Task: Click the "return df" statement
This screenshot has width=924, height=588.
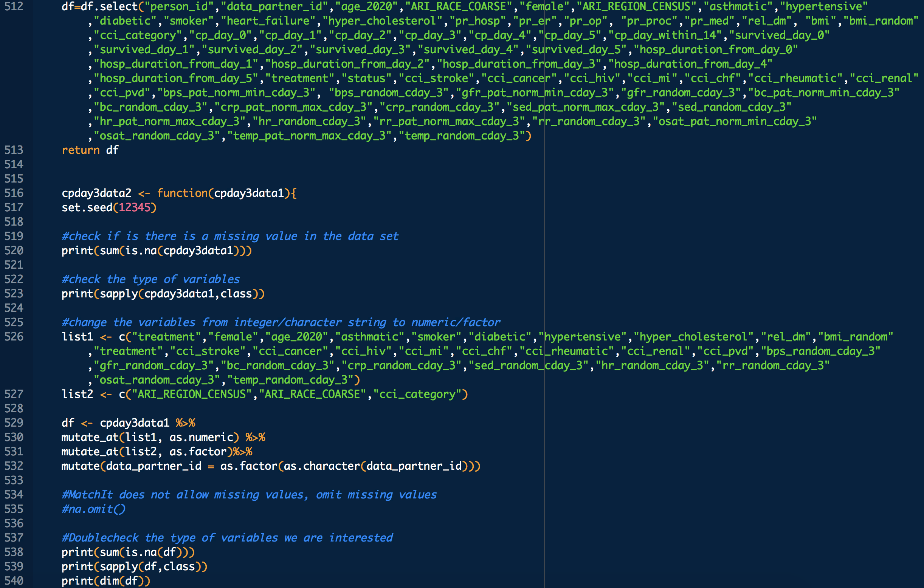Action: click(x=90, y=150)
